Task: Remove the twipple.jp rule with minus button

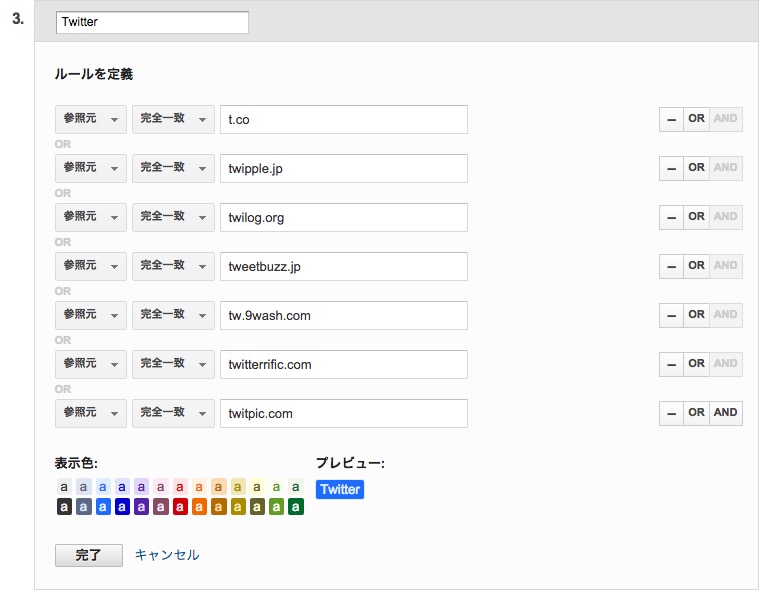Action: pos(671,168)
